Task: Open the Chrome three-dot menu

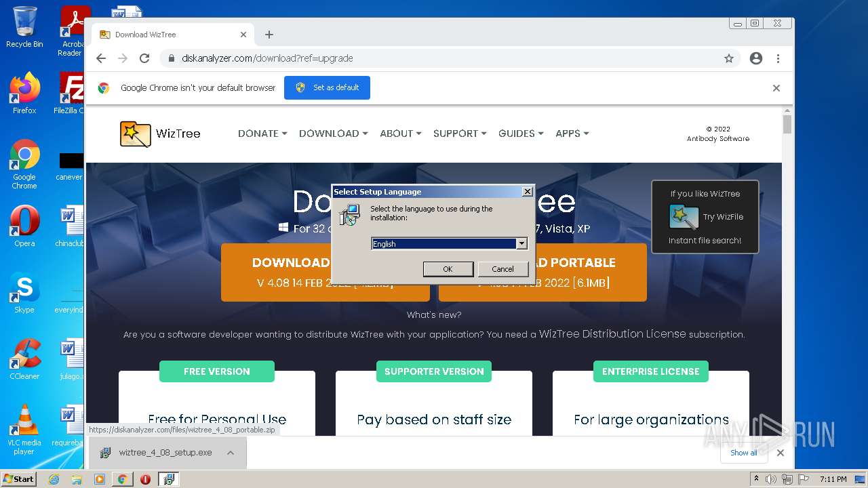Action: tap(778, 58)
